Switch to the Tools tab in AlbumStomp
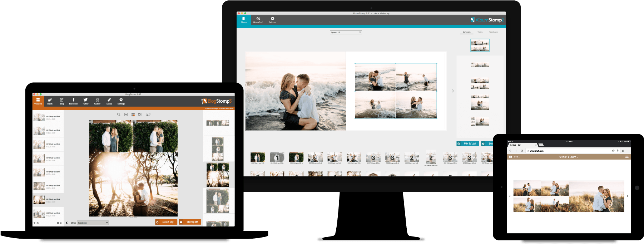The width and height of the screenshot is (644, 244). [x=480, y=32]
